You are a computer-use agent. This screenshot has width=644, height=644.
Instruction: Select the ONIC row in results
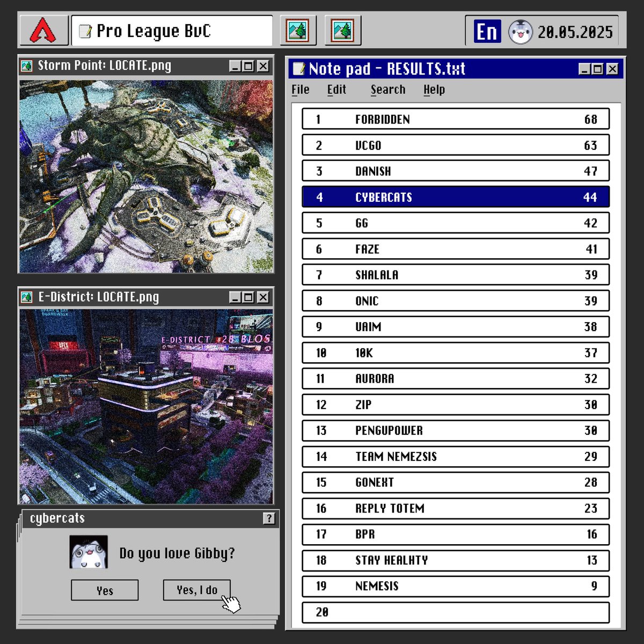point(456,301)
